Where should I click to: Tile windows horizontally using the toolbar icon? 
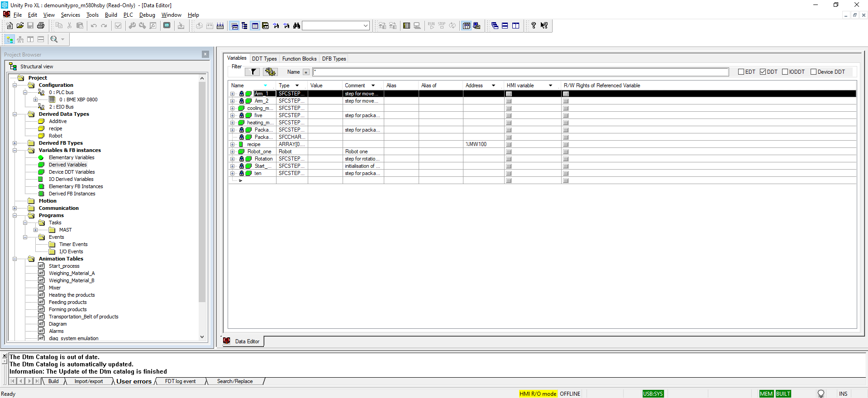(x=505, y=26)
